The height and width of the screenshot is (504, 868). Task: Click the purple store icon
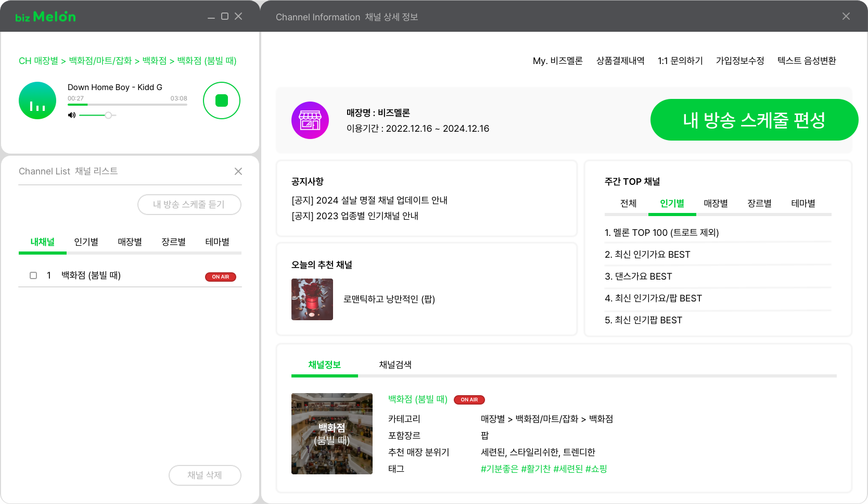(x=310, y=120)
